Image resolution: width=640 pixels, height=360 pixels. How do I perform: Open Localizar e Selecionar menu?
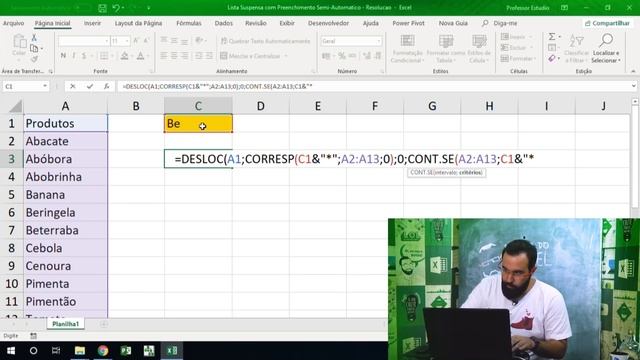coord(606,49)
